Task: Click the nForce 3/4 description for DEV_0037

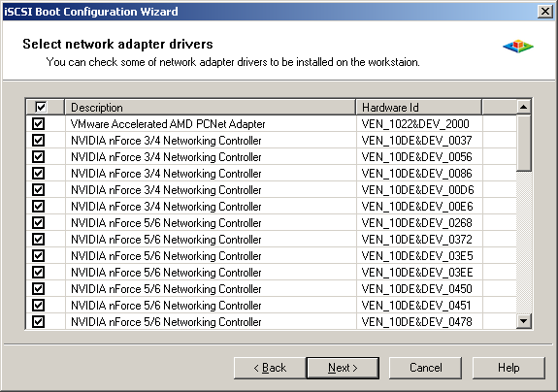Action: click(x=166, y=140)
